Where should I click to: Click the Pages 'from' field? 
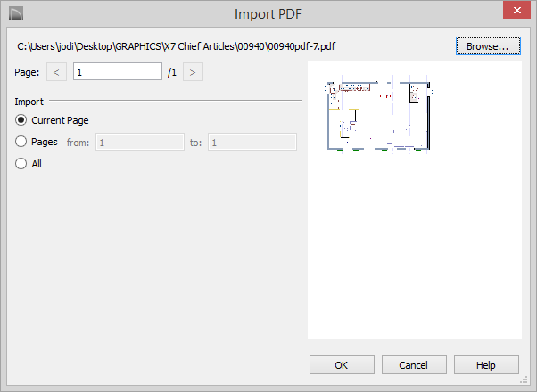click(140, 142)
